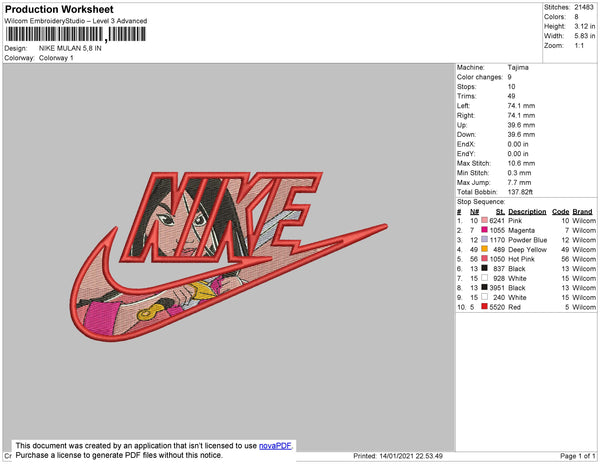Click the design name 'NIKE MULAN 5,8 IN'

click(x=70, y=48)
